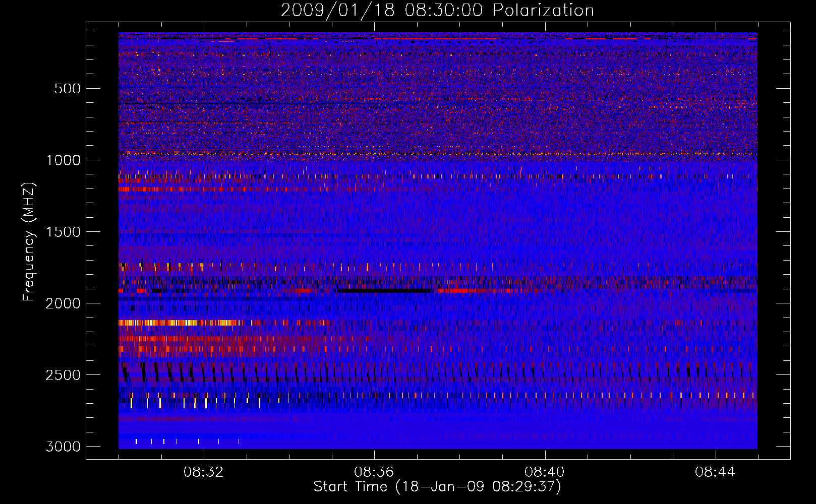Click the 'Frequency (MHZ)' y-axis label
Image resolution: width=816 pixels, height=504 pixels.
(29, 241)
